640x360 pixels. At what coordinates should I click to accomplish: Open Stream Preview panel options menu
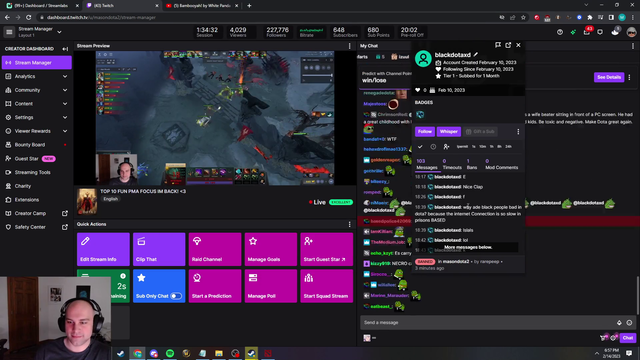point(349,46)
